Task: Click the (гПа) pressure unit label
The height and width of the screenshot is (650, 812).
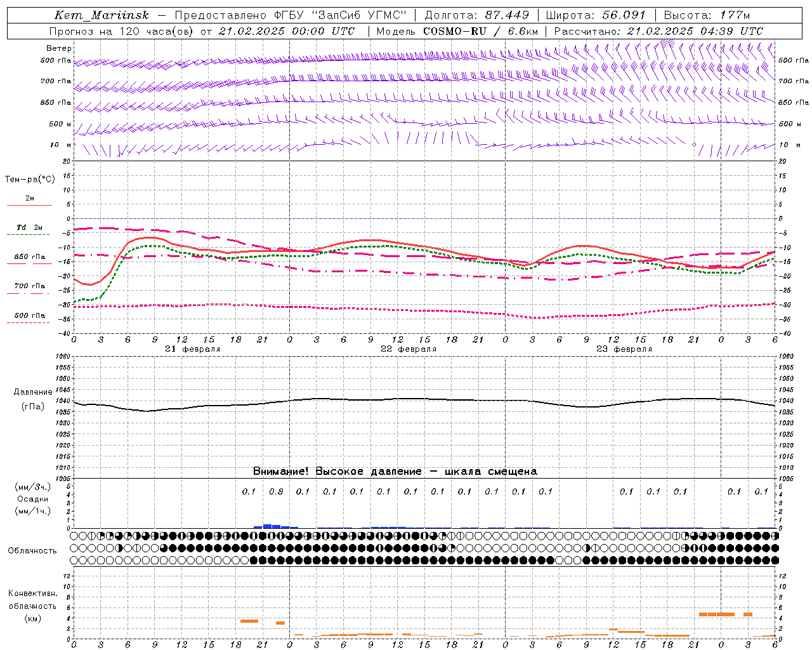Action: tap(33, 407)
